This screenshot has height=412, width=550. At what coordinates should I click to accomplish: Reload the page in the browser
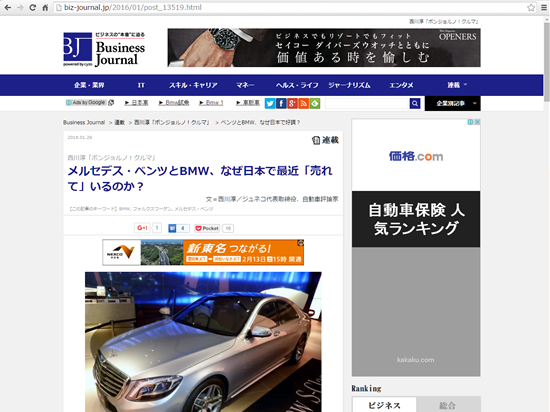pyautogui.click(x=32, y=7)
